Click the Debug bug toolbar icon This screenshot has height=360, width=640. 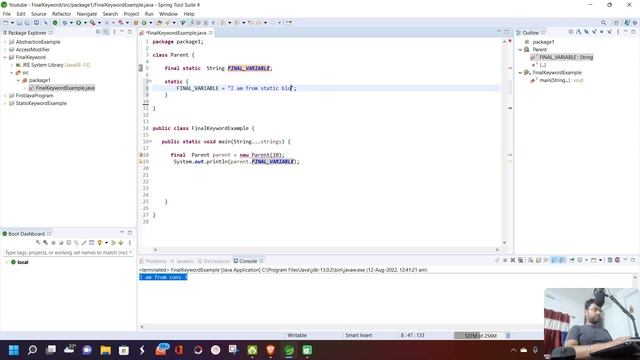point(64,23)
